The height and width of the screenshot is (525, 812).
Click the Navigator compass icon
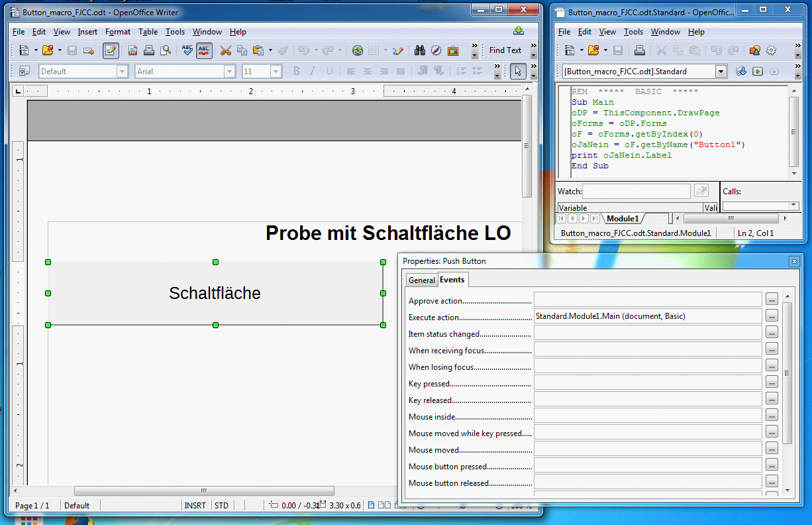tap(436, 50)
